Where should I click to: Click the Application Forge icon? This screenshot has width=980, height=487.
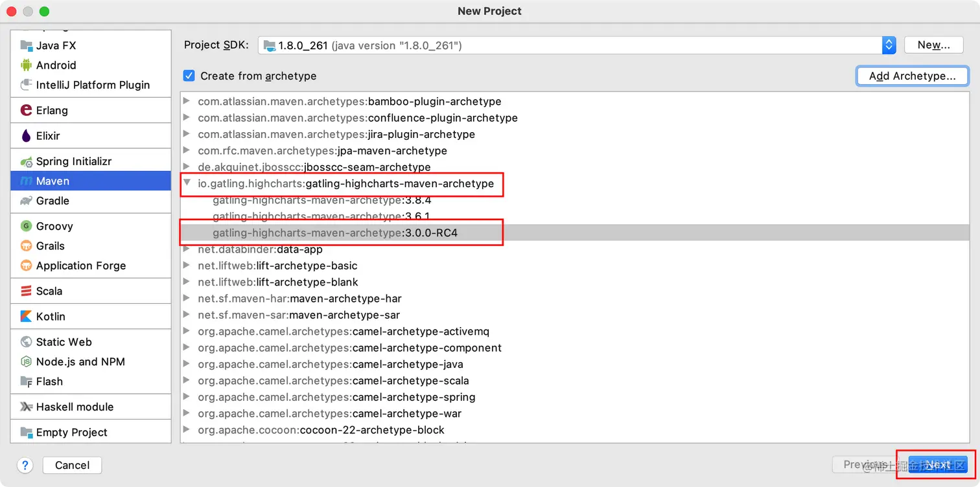pos(26,266)
